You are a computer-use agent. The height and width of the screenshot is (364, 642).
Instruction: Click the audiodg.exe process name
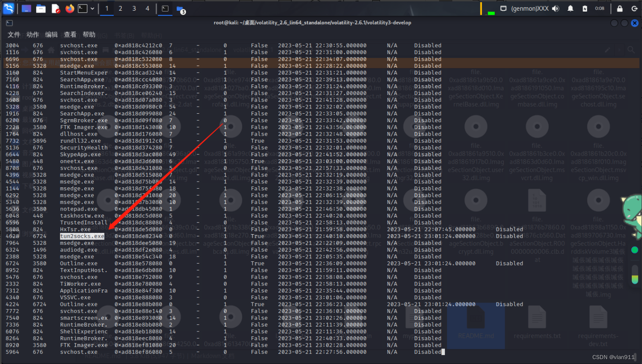[79, 250]
